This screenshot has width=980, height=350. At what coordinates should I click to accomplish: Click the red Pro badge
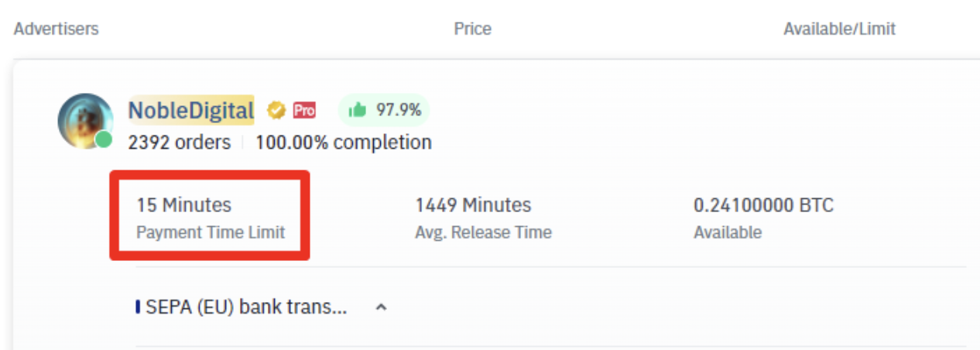pos(304,111)
